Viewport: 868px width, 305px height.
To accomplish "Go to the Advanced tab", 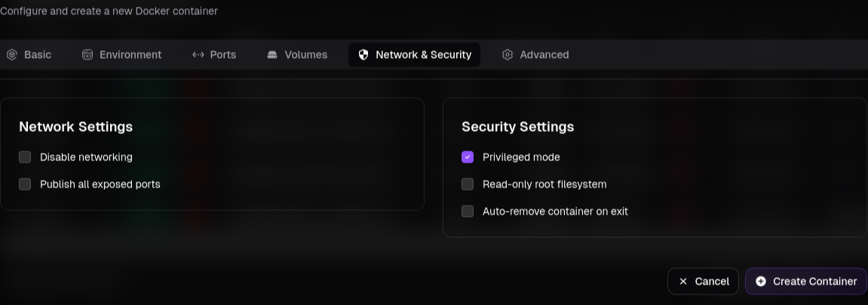I will coord(544,55).
